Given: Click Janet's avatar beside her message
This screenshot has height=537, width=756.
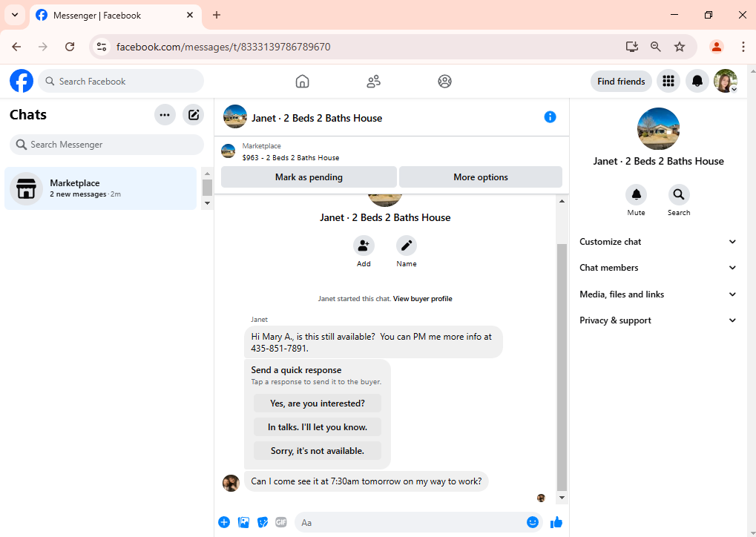Looking at the screenshot, I should [231, 482].
